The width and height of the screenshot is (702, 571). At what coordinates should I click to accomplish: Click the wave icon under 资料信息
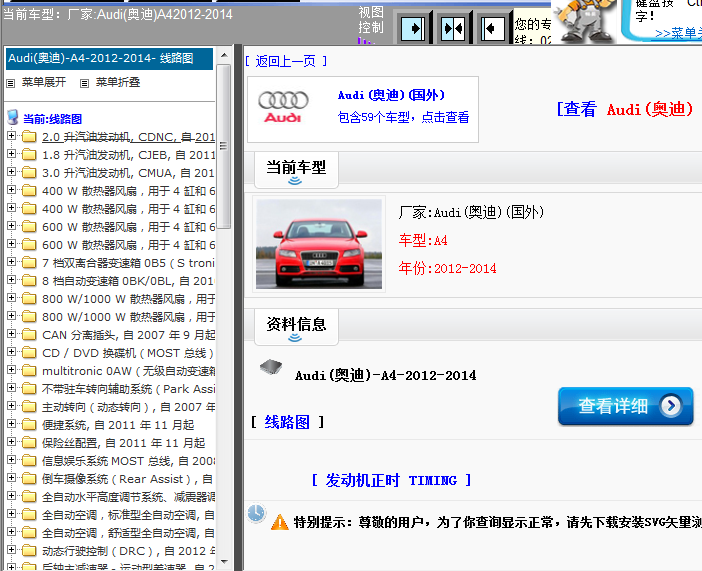[295, 338]
